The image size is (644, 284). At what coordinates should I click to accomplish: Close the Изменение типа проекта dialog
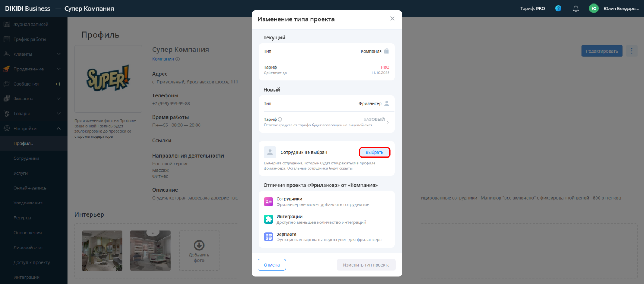[392, 19]
